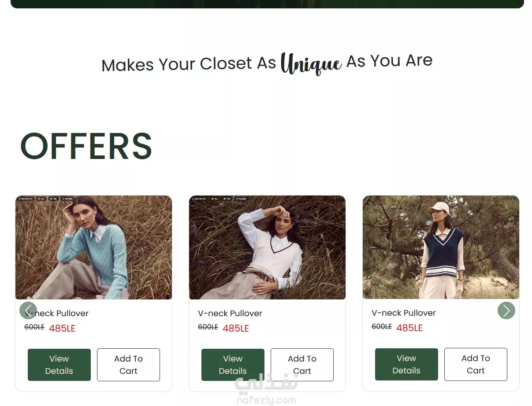
Task: Go to previous offers with left arrow
Action: click(x=28, y=311)
